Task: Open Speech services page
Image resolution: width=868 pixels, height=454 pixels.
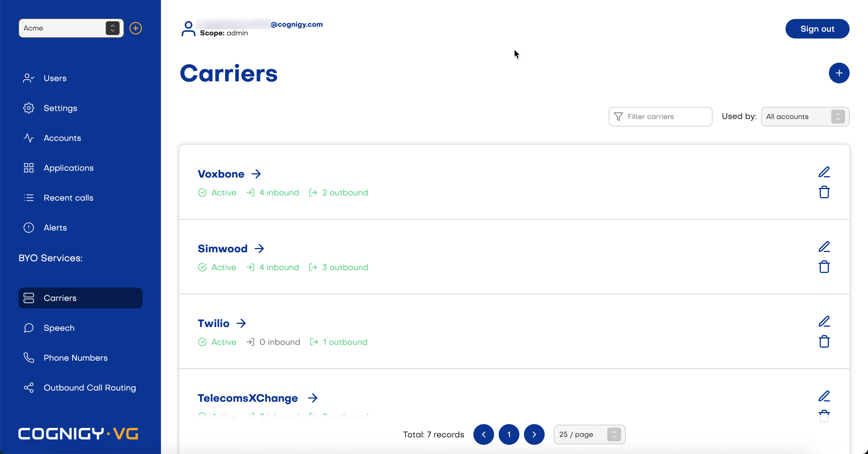Action: tap(80, 328)
